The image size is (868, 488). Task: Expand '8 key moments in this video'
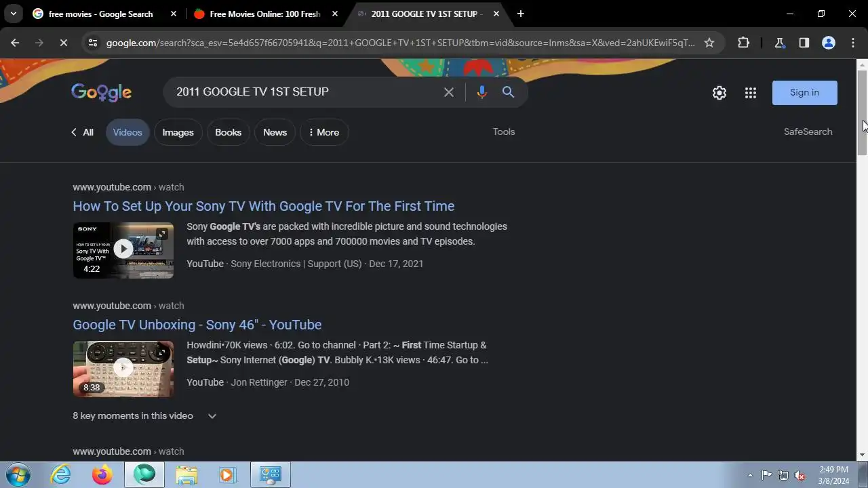144,415
